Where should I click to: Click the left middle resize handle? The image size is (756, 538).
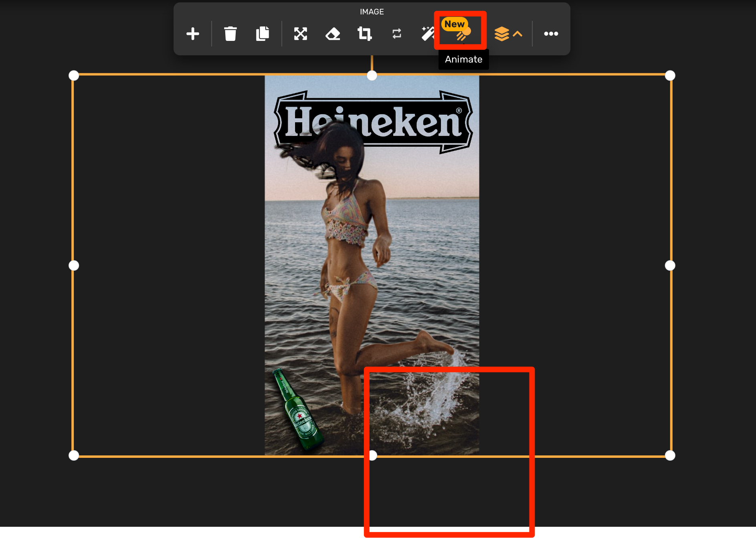[x=74, y=265]
